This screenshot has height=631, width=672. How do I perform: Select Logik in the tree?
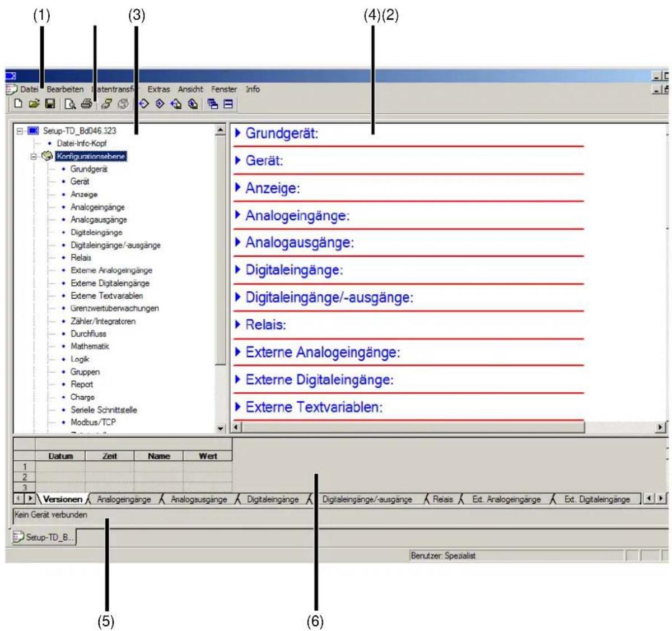point(80,359)
